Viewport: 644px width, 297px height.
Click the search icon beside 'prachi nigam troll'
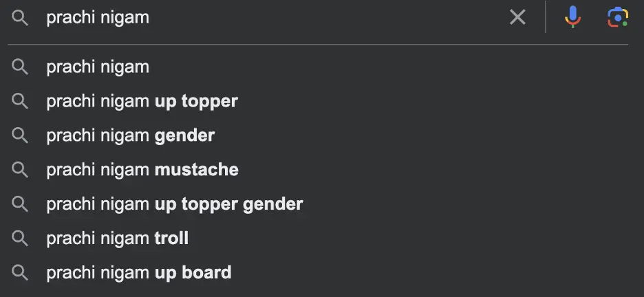(20, 239)
